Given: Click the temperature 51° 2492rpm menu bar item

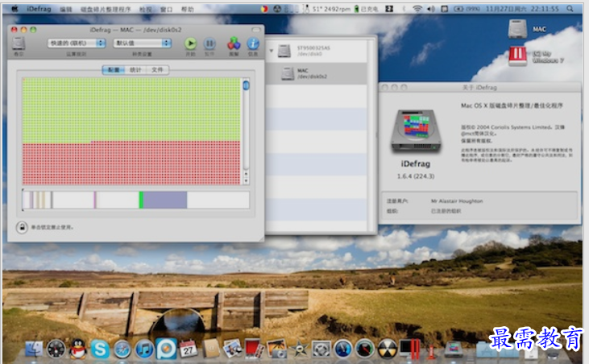Looking at the screenshot, I should [327, 9].
